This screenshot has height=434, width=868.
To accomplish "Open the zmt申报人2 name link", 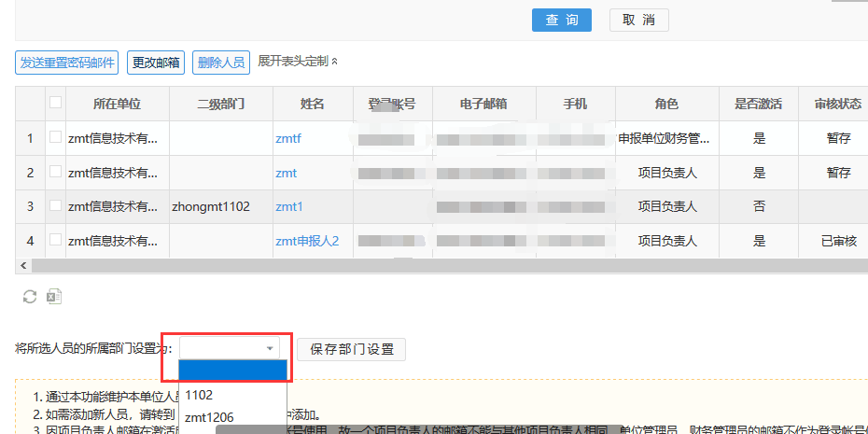I will click(x=307, y=242).
